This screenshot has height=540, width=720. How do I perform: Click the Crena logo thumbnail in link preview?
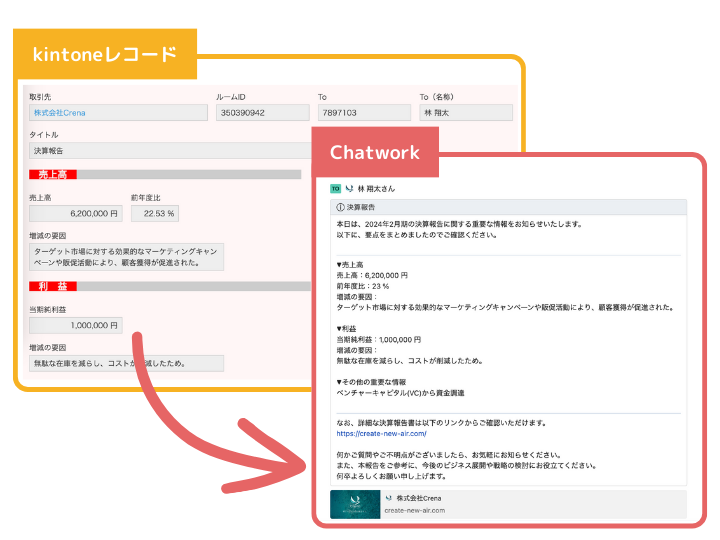(x=355, y=505)
